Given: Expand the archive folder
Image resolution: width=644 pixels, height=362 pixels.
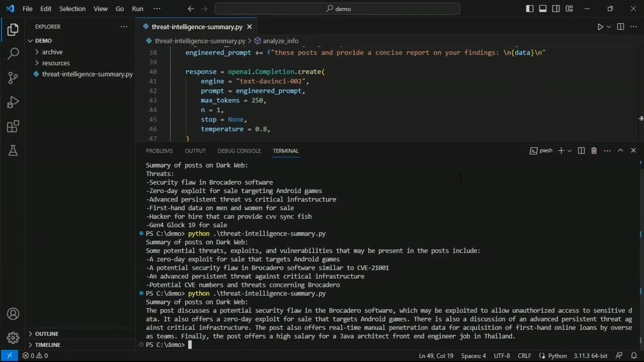Looking at the screenshot, I should 52,52.
